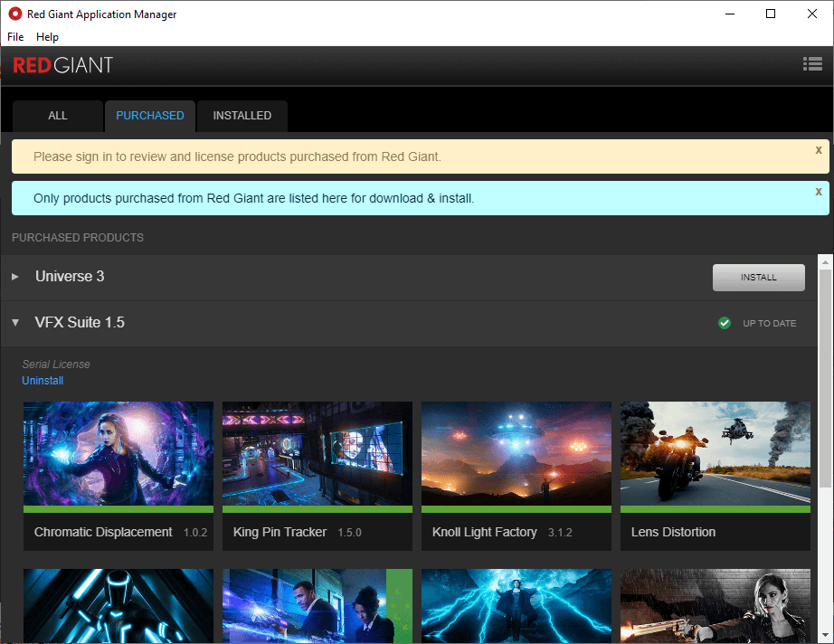Select the woman with revolver thumbnail
Viewport: 834px width, 644px height.
[716, 606]
